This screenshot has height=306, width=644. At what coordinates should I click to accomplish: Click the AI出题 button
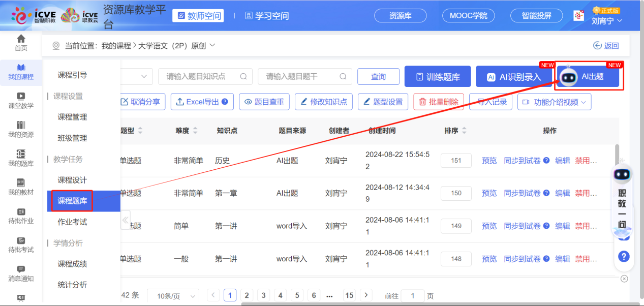click(588, 77)
